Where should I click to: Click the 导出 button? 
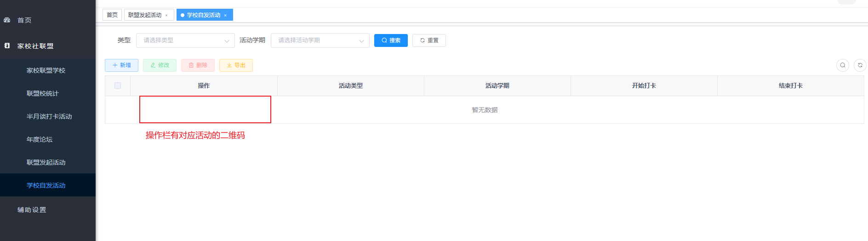pos(236,65)
